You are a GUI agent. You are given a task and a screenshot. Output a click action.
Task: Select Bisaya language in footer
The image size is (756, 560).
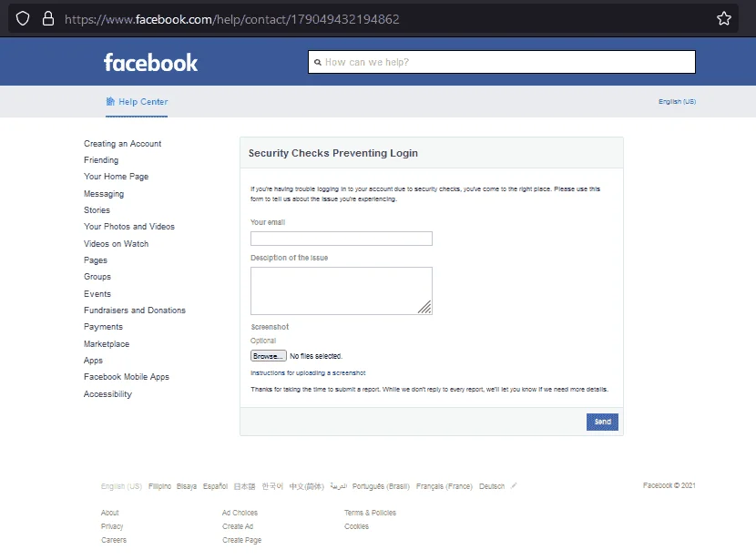coord(187,486)
